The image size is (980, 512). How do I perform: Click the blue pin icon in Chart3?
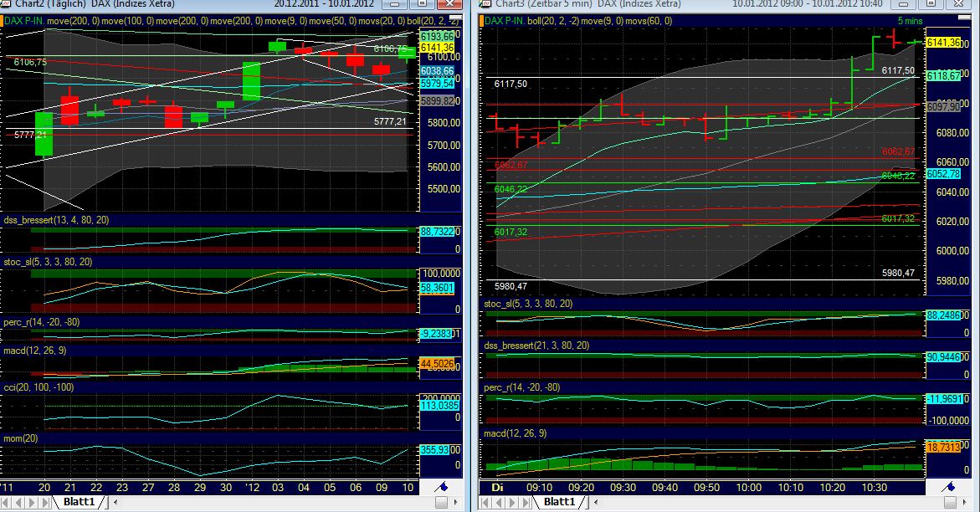948,487
